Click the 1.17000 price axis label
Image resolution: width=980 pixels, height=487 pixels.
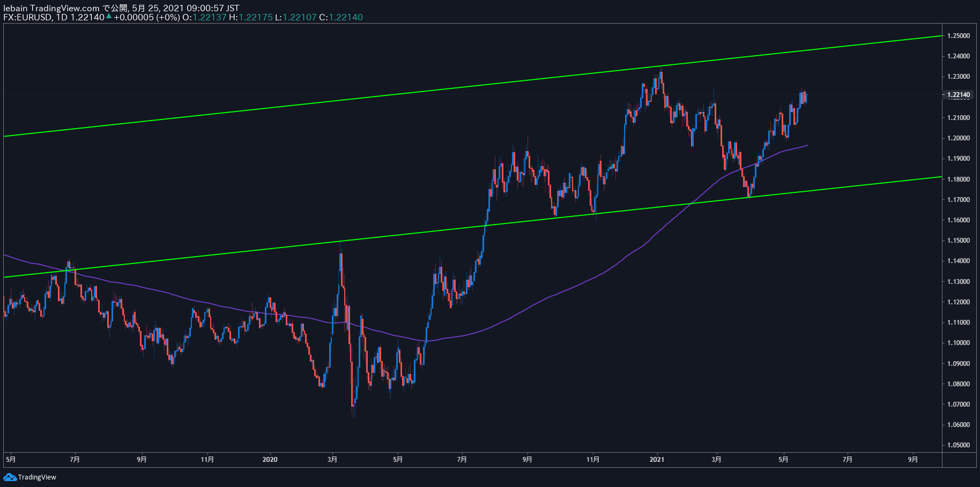pos(959,200)
